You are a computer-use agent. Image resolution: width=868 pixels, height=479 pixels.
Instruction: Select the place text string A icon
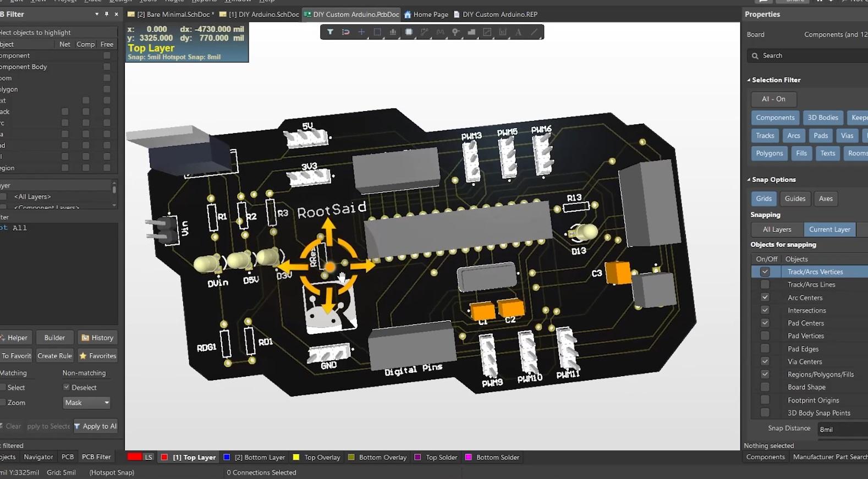pyautogui.click(x=518, y=32)
